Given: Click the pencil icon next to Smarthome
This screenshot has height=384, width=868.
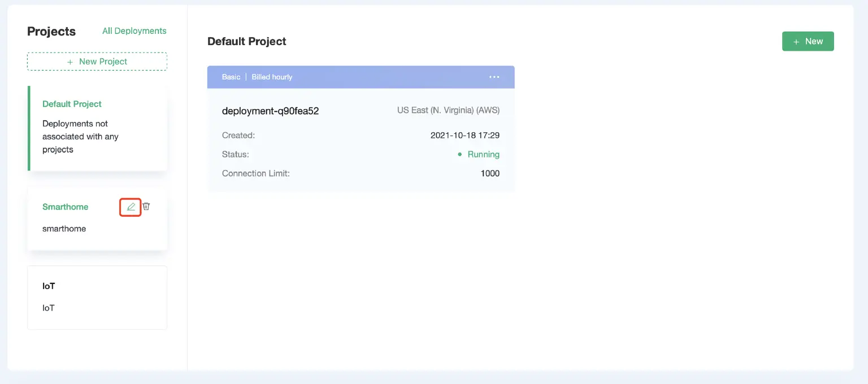Looking at the screenshot, I should tap(130, 206).
